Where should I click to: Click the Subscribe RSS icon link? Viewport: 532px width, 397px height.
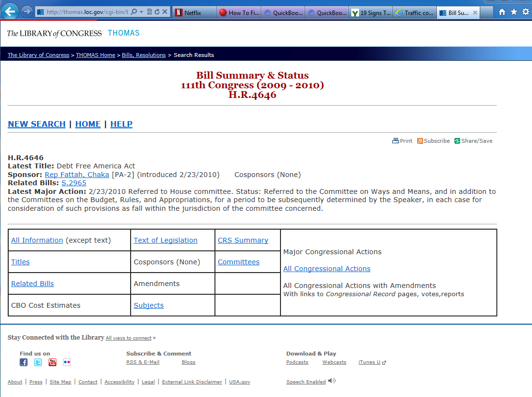[x=434, y=141]
